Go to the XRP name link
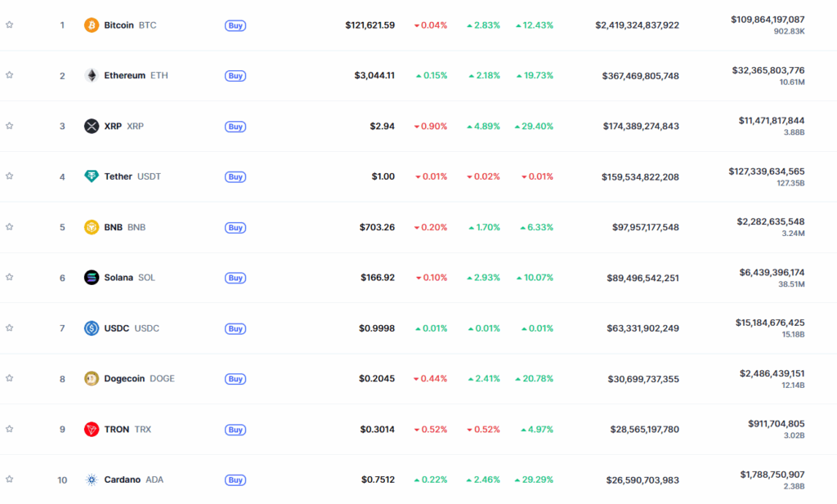Viewport: 837px width, 504px height. click(124, 126)
